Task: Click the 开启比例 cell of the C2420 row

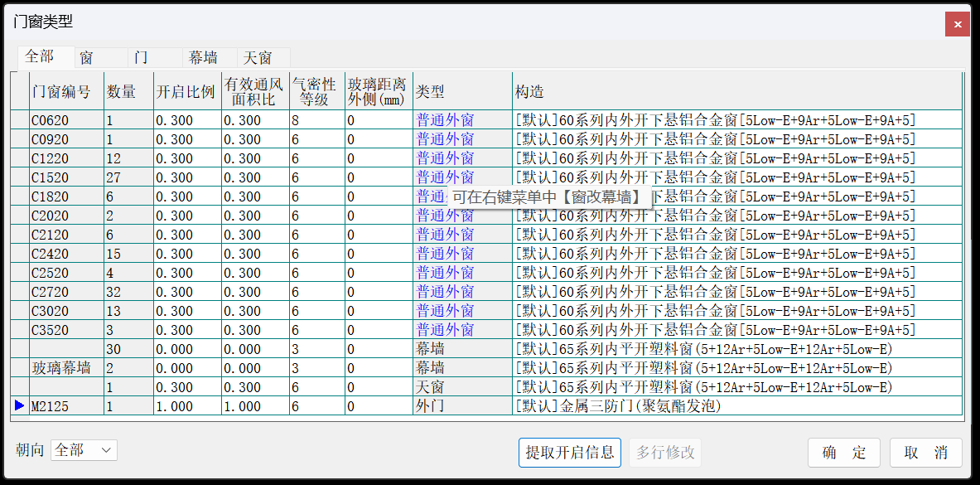Action: coord(186,254)
